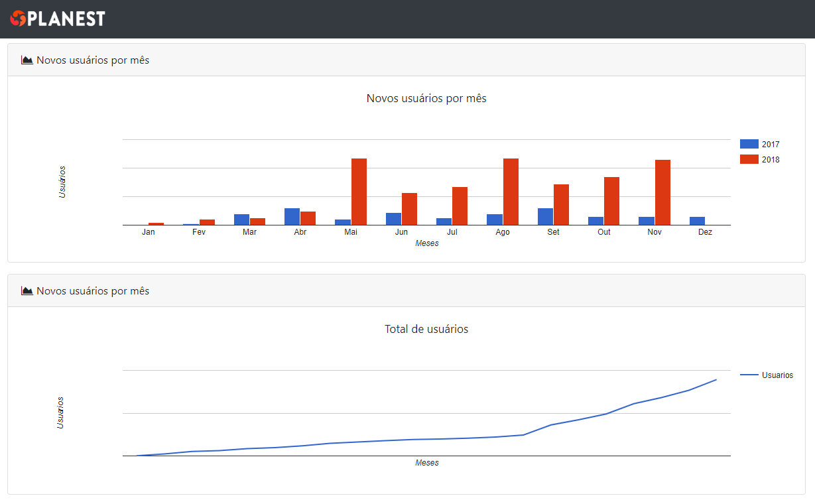Click the blue 2017 legend color swatch

[x=749, y=144]
